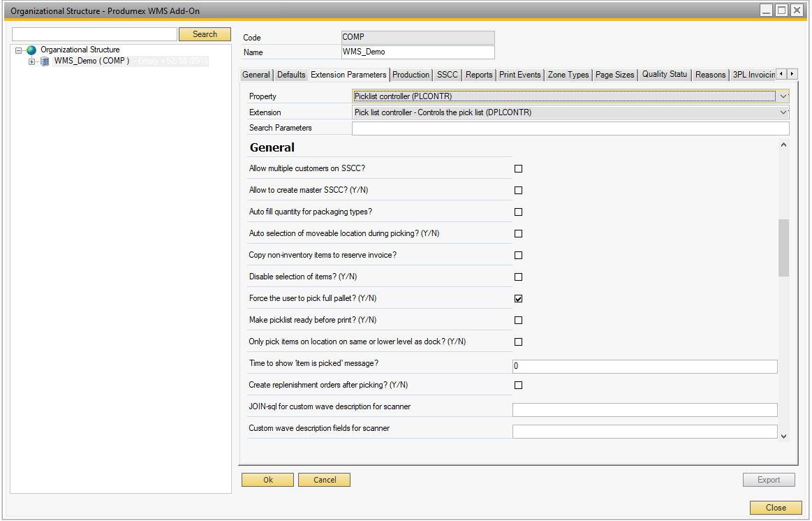Click the scroll-up arrow in parameters list
The height and width of the screenshot is (521, 812).
pos(783,145)
